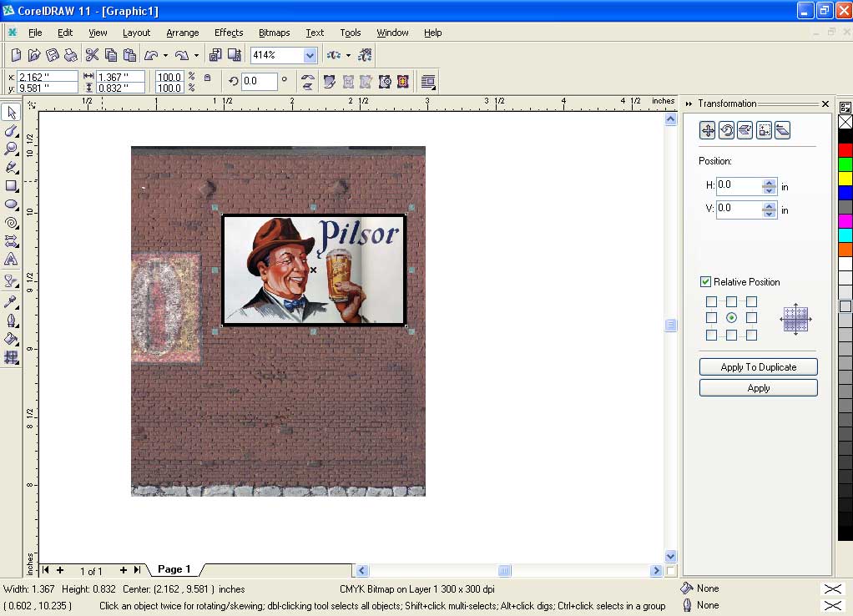Select the top-left anchor point box
Screen dimensions: 853x616
click(711, 301)
